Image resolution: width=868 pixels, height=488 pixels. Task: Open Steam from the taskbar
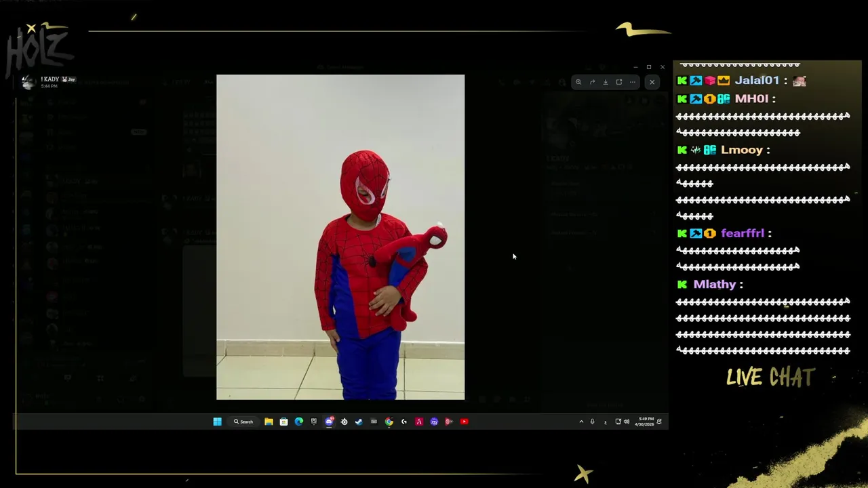[x=359, y=422]
